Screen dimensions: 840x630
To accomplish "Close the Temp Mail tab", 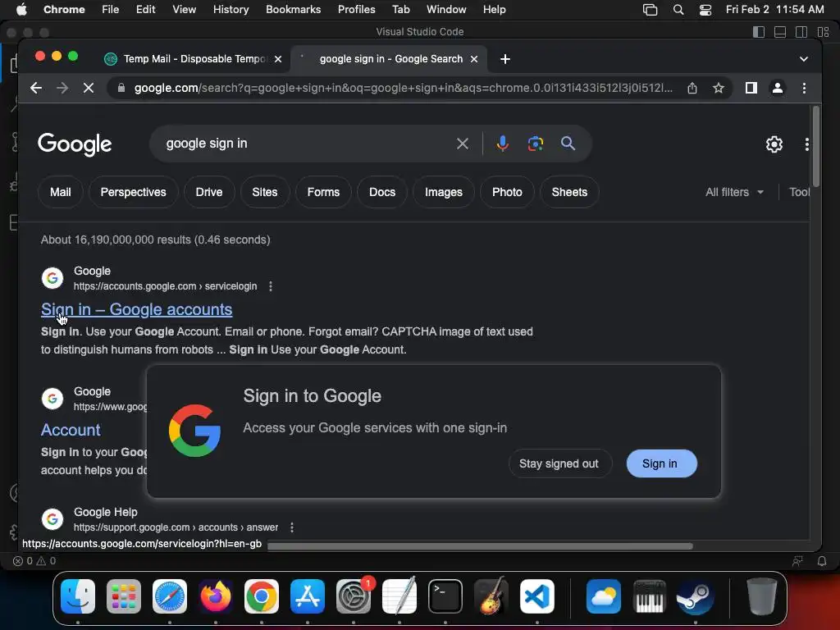I will click(x=278, y=59).
